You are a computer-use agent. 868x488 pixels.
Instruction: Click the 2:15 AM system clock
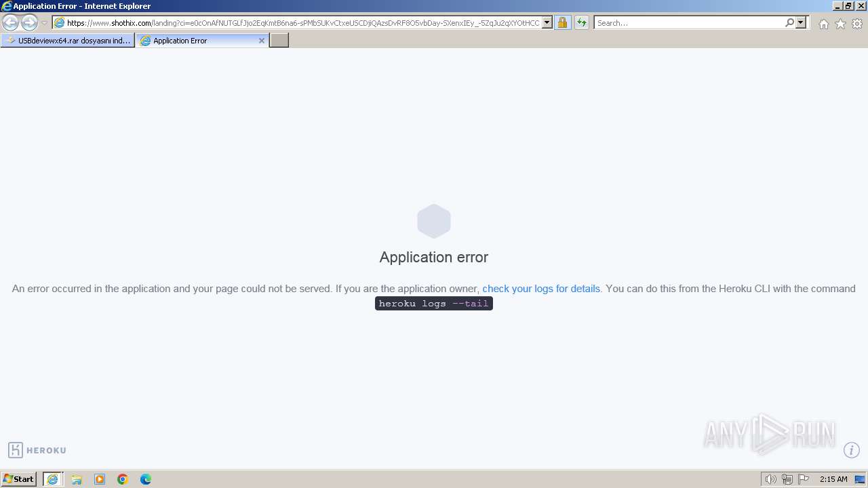(833, 479)
